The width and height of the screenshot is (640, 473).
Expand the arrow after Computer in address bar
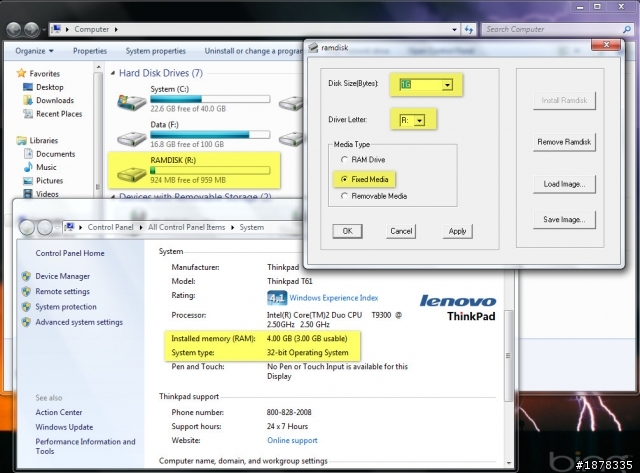[116, 29]
